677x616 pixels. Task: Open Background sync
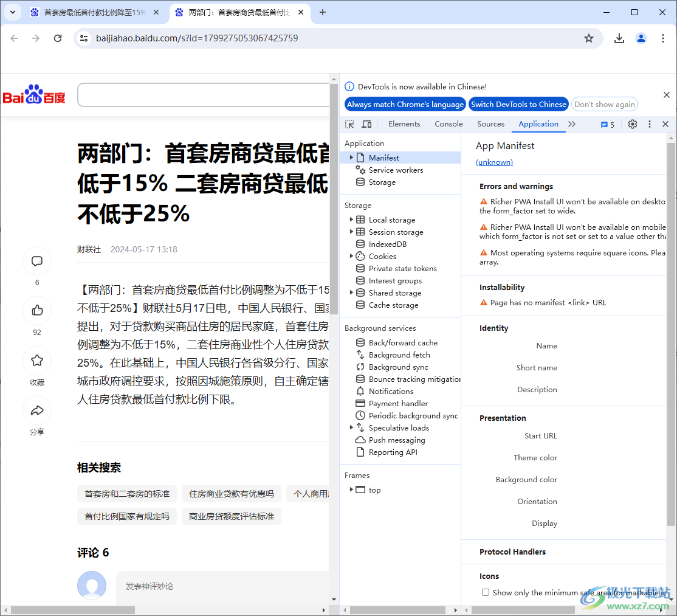tap(398, 367)
